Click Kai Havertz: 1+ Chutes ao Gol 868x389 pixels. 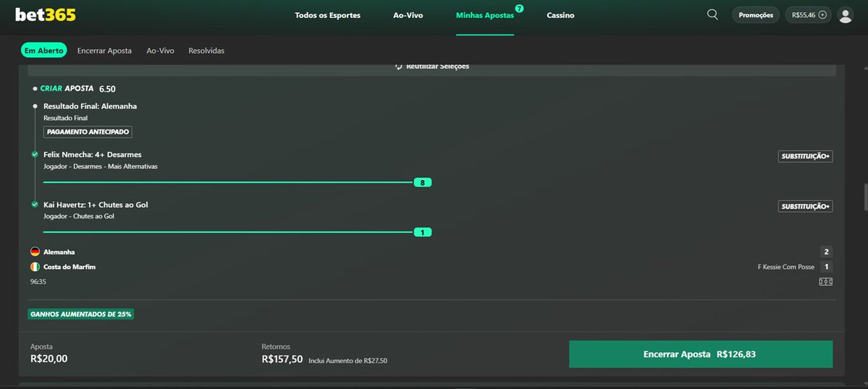point(96,205)
